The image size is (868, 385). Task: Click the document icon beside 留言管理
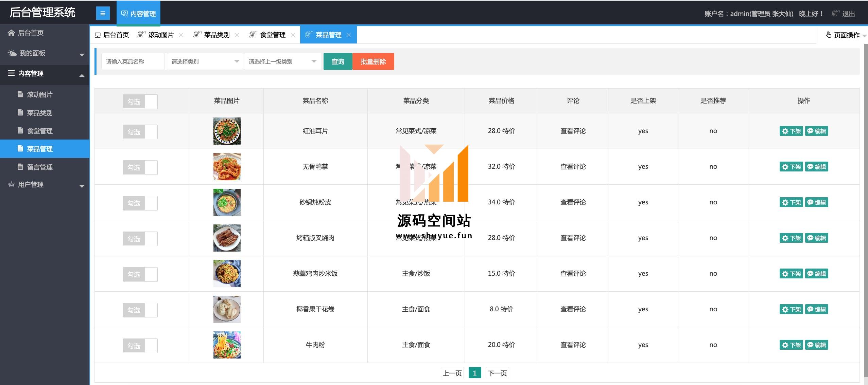(x=20, y=167)
